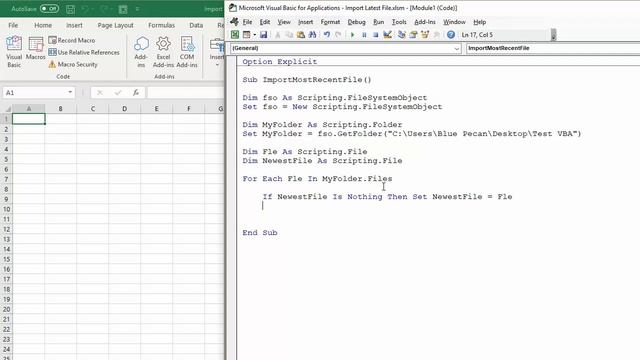Click the Select All corner of the worksheet

pos(6,109)
